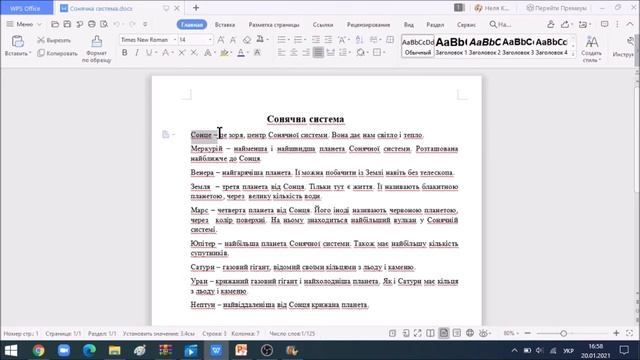
Task: Click the paragraph layout icon beside first line
Action: (x=165, y=134)
